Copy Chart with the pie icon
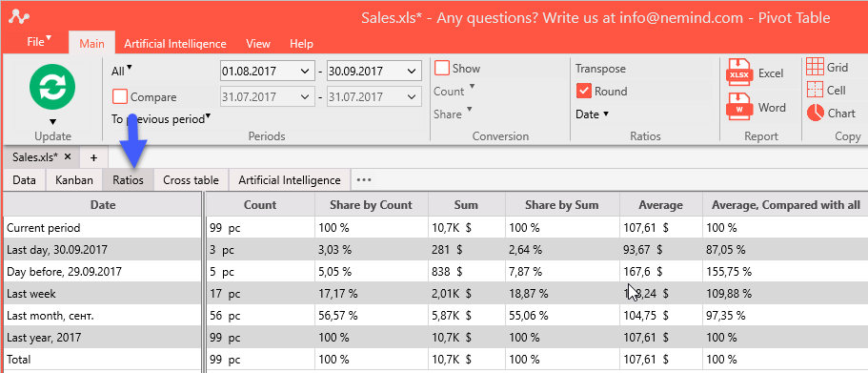The height and width of the screenshot is (373, 868). click(x=815, y=114)
